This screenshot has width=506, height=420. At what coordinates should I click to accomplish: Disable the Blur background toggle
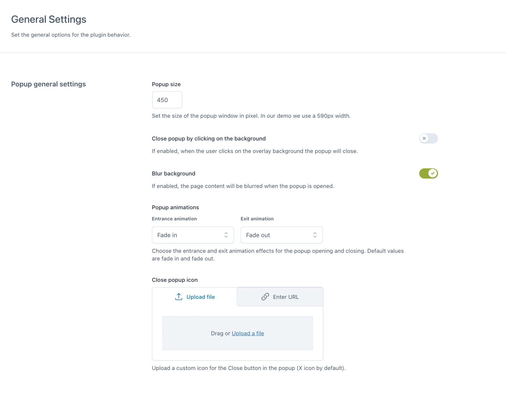pyautogui.click(x=428, y=173)
